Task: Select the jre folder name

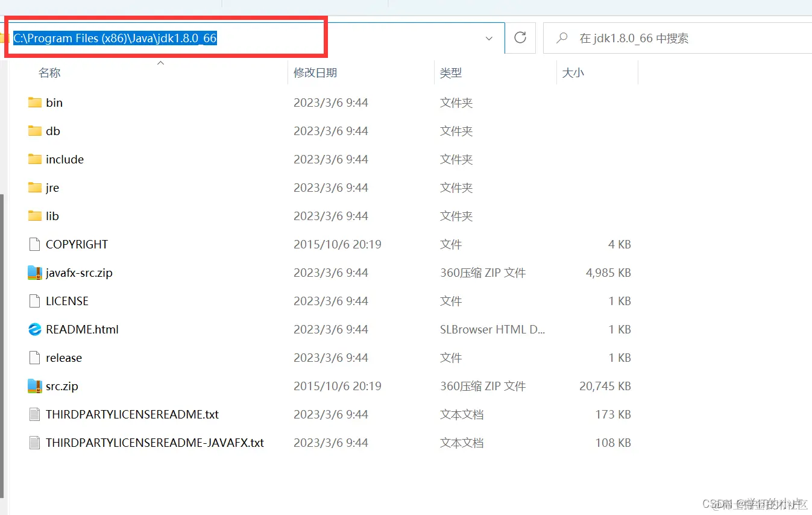Action: click(x=52, y=188)
